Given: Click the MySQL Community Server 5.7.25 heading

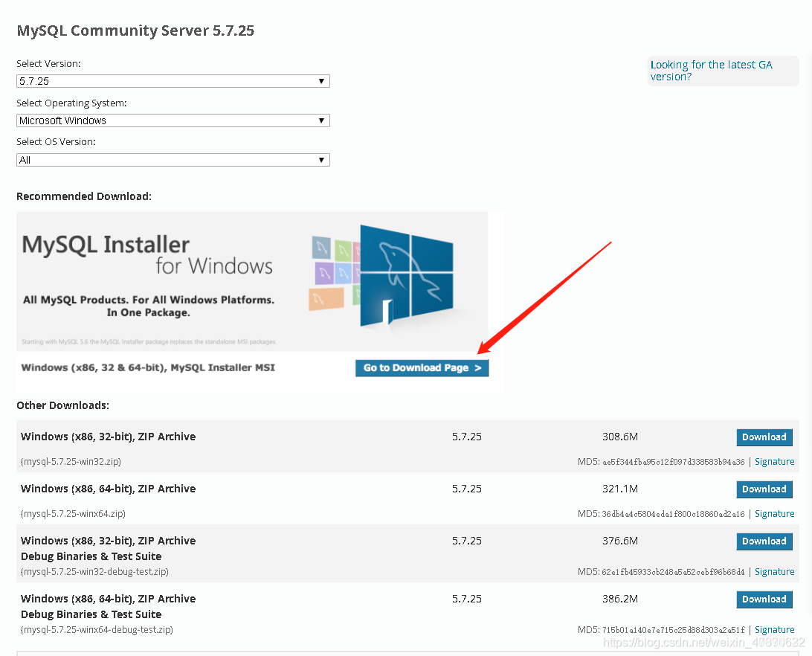Looking at the screenshot, I should pyautogui.click(x=135, y=30).
